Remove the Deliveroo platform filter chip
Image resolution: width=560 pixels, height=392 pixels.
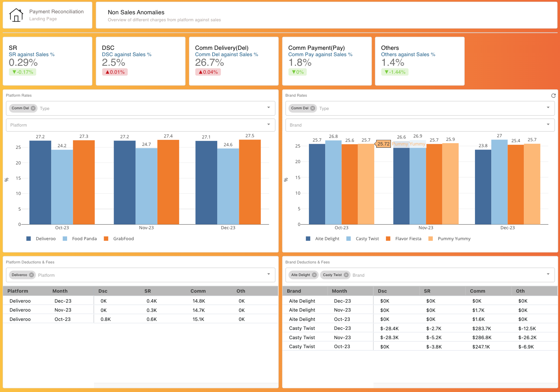click(x=32, y=275)
